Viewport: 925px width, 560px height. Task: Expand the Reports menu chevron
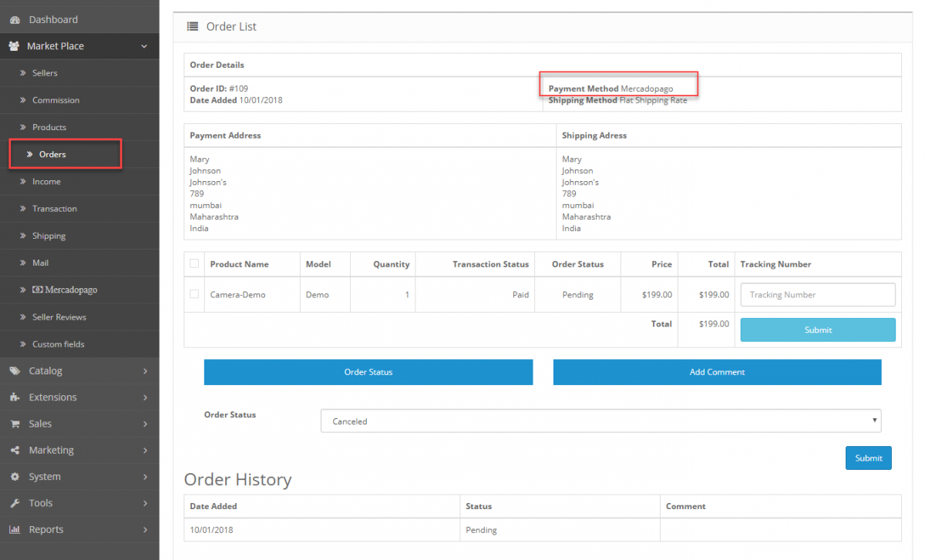coord(145,530)
